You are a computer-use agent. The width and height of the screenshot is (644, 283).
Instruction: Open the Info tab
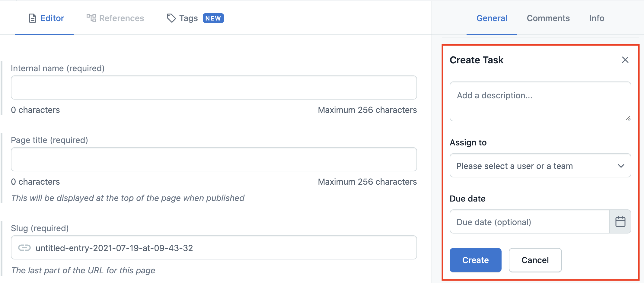597,18
